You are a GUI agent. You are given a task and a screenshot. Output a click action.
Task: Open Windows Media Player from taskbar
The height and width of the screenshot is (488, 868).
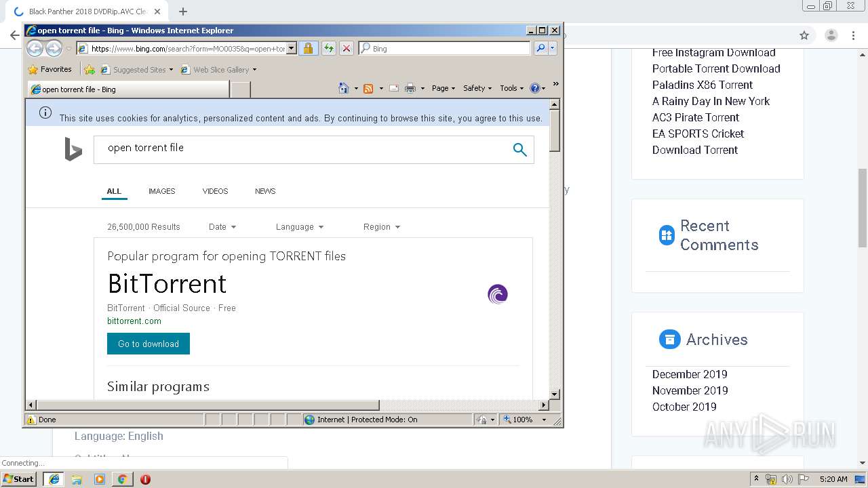100,479
